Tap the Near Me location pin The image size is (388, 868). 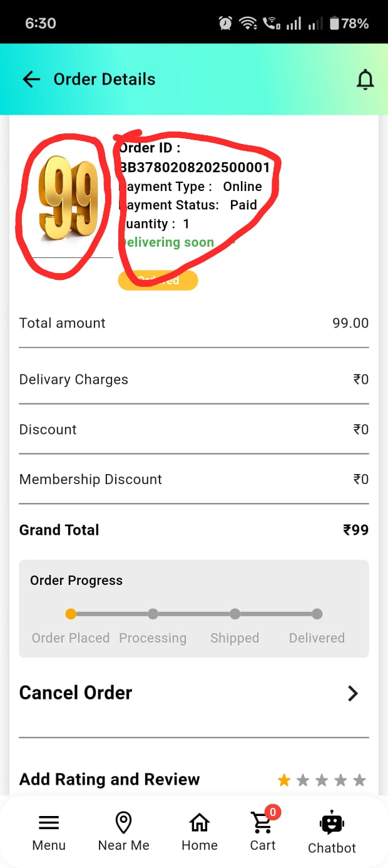point(123,822)
